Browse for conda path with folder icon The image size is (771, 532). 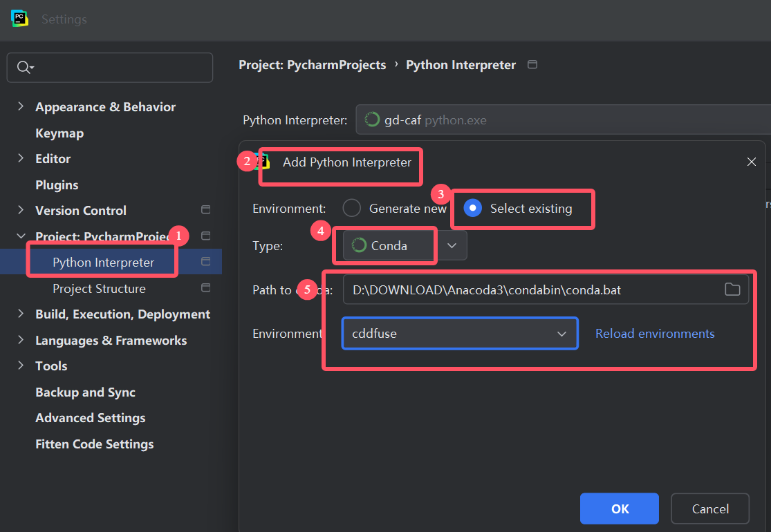pyautogui.click(x=732, y=289)
